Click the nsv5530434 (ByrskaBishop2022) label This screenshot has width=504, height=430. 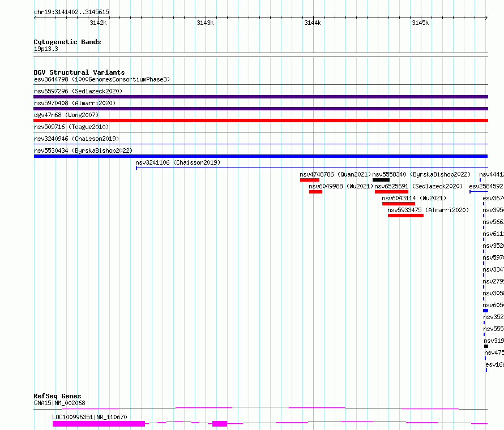tap(83, 150)
